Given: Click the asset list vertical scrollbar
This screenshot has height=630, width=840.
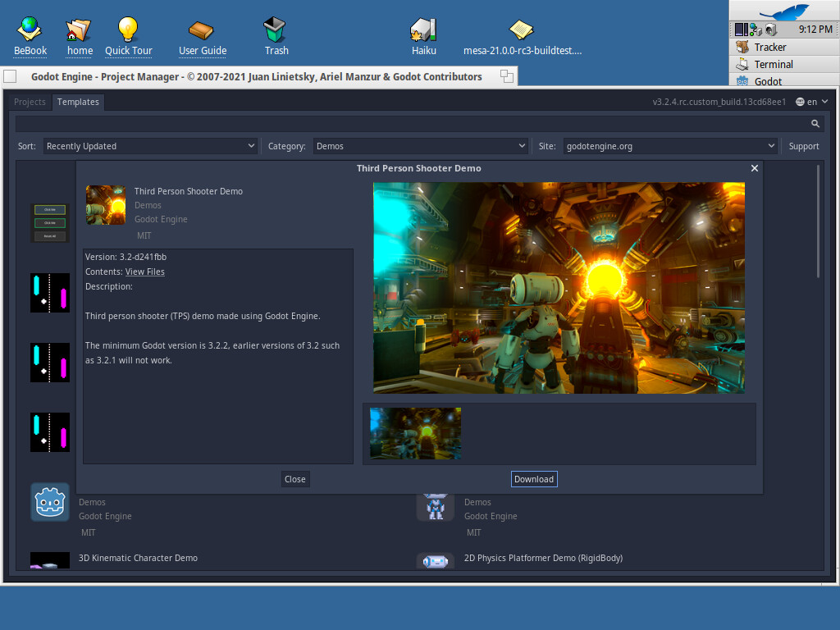Looking at the screenshot, I should [818, 221].
